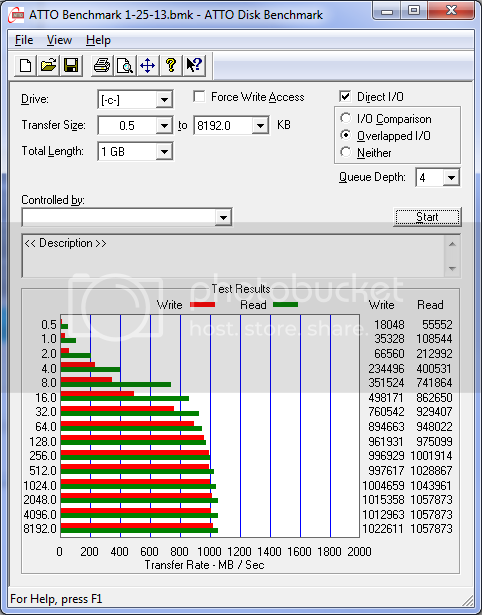
Task: Click the Start benchmark button
Action: [427, 217]
